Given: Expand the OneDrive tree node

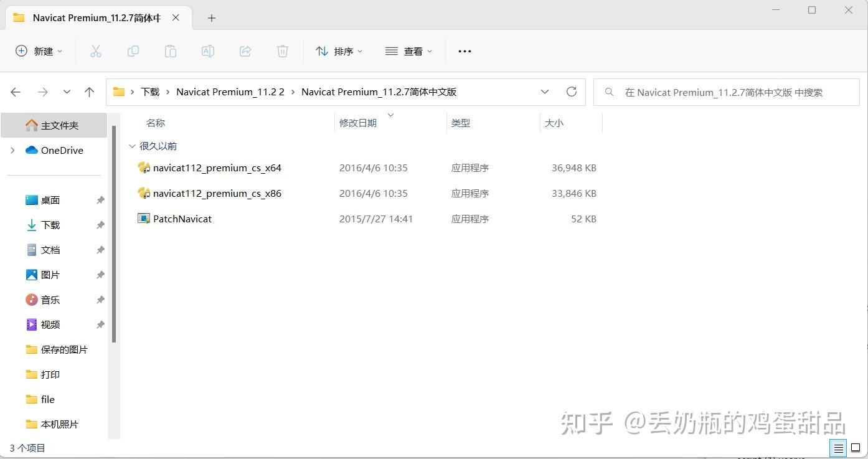Looking at the screenshot, I should point(12,150).
